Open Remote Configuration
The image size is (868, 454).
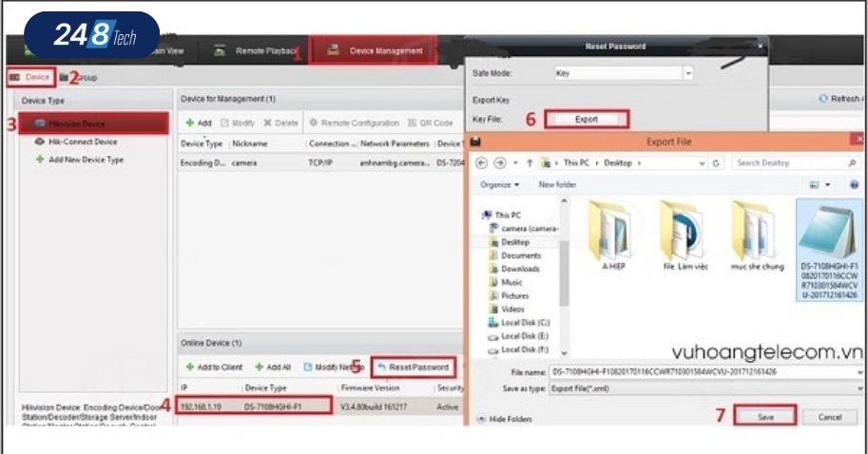(x=354, y=123)
